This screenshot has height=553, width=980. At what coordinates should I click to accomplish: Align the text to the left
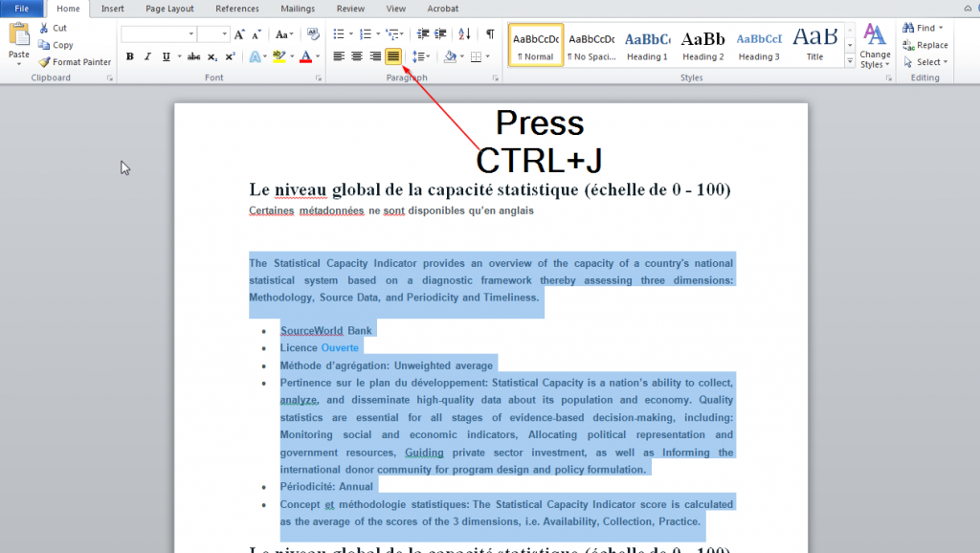tap(339, 56)
